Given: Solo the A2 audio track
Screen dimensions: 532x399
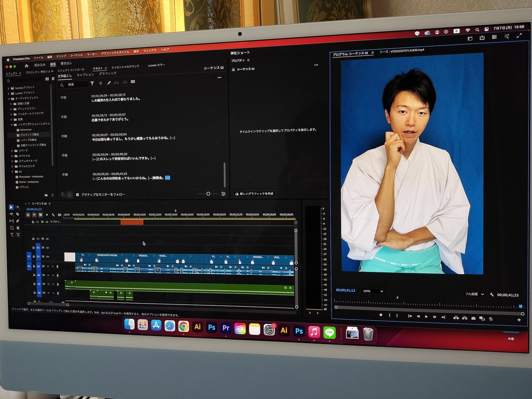Looking at the screenshot, I should click(53, 275).
